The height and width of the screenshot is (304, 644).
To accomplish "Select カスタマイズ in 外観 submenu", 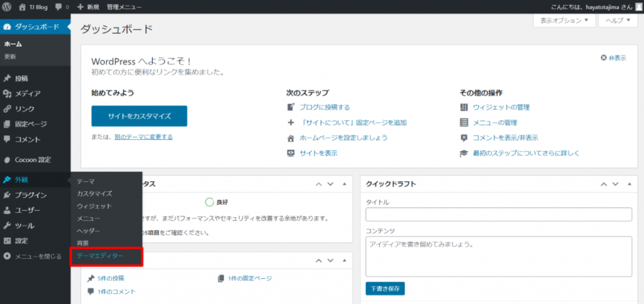I will click(x=94, y=193).
